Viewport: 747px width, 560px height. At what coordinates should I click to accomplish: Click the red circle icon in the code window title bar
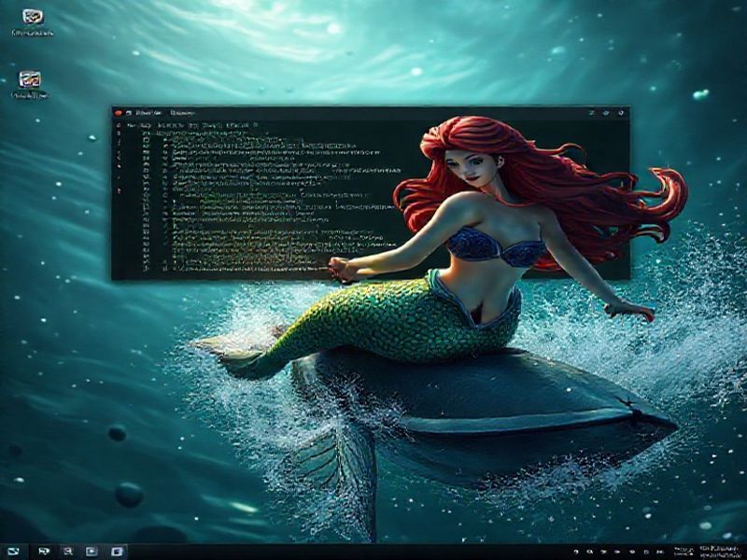coord(119,113)
